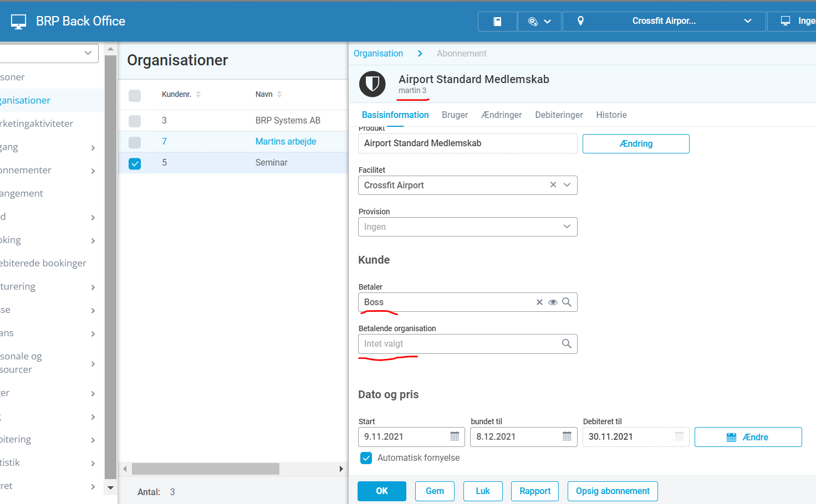Uncheck the Seminar row checkbox

(x=135, y=163)
